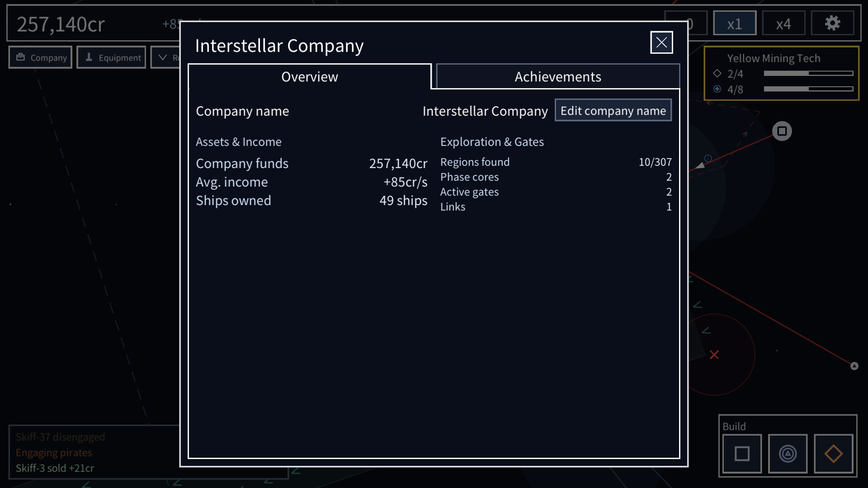Click the Skiff-3 sold +21cr log entry
The image size is (868, 488).
(x=55, y=468)
